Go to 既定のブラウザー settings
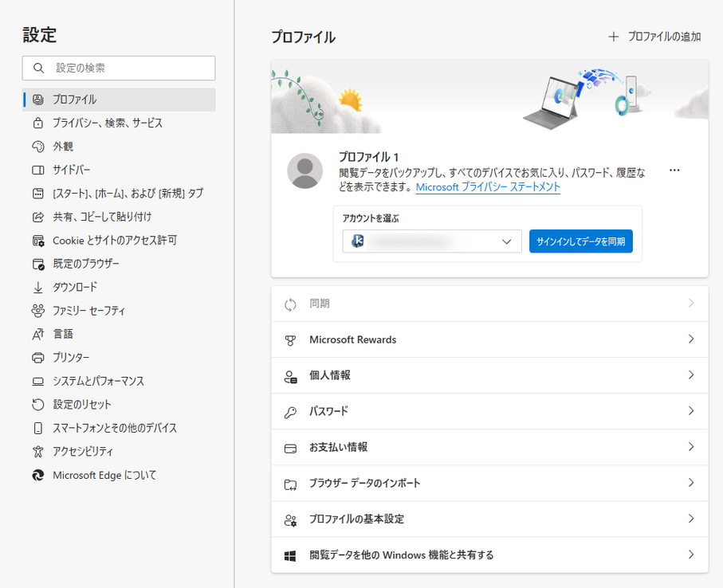This screenshot has width=723, height=588. pyautogui.click(x=119, y=264)
